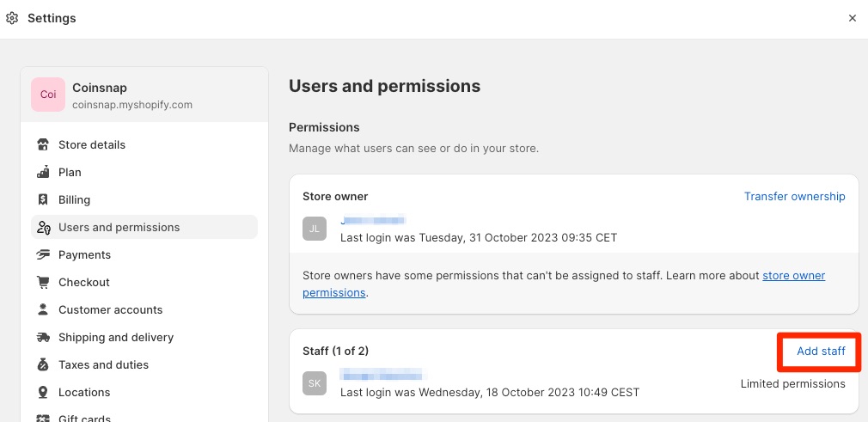Click the Taxes and duties icon
Screen dimensions: 868x422
pyautogui.click(x=43, y=364)
